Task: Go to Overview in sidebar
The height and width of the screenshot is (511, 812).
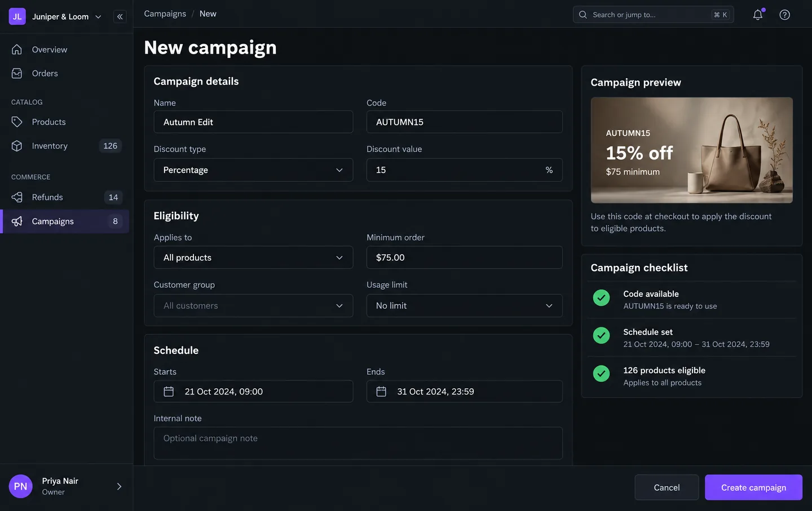Action: tap(66, 50)
